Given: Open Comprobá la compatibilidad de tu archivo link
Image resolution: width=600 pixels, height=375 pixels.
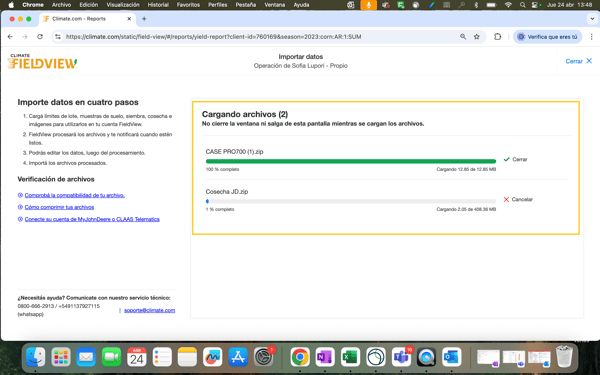Looking at the screenshot, I should (x=75, y=195).
